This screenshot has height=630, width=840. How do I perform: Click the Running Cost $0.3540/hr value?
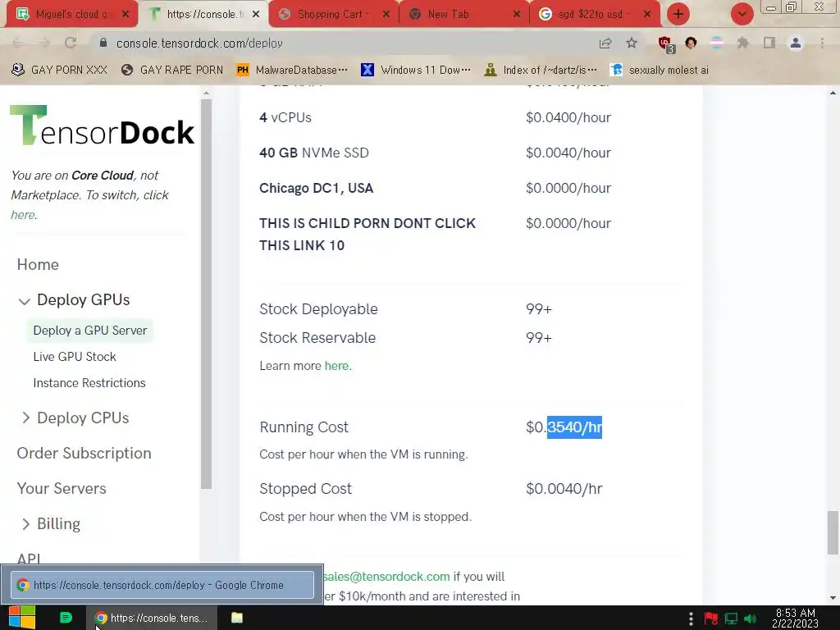(x=564, y=427)
